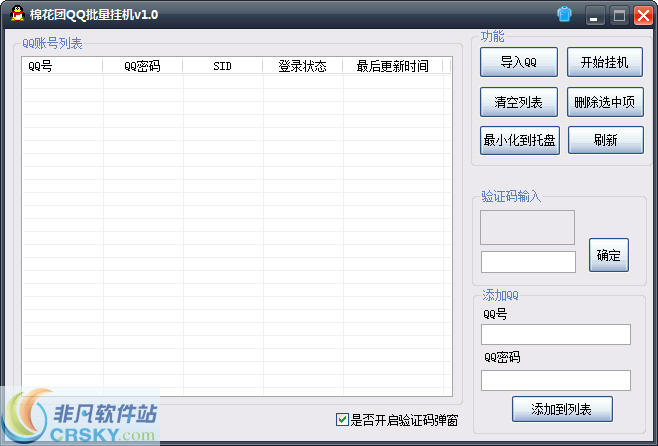The image size is (658, 446).
Task: Confirm captcha with 确定 button
Action: [608, 255]
